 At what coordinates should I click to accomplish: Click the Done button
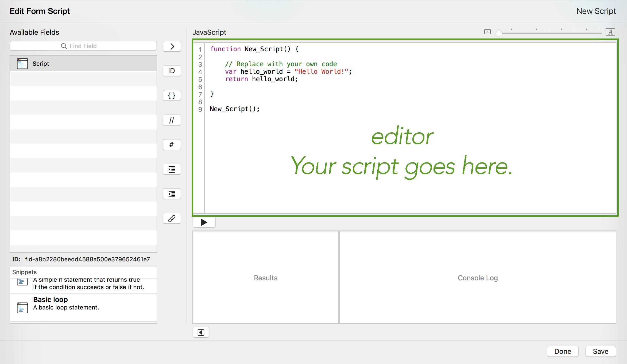tap(562, 351)
